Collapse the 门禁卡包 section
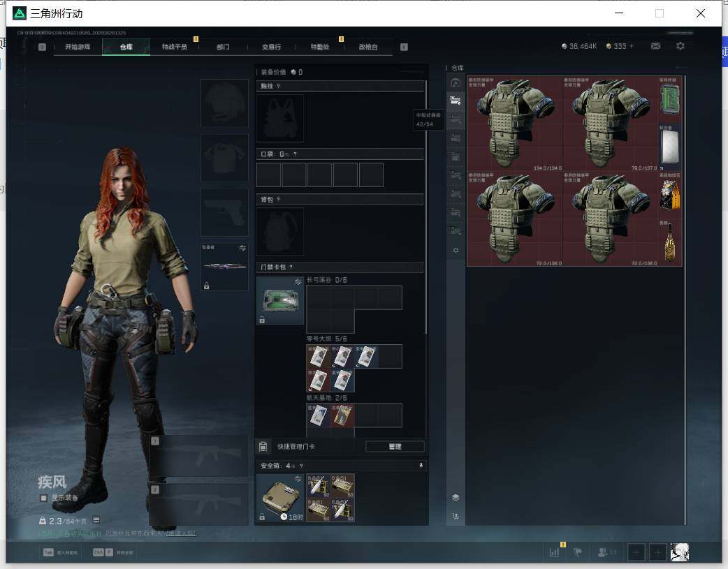 click(x=340, y=267)
